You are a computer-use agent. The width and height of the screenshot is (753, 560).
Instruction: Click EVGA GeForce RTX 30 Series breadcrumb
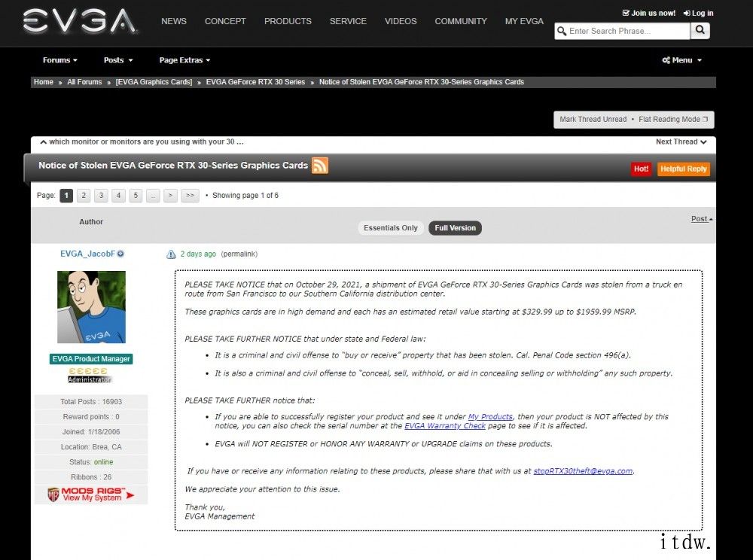pos(255,82)
